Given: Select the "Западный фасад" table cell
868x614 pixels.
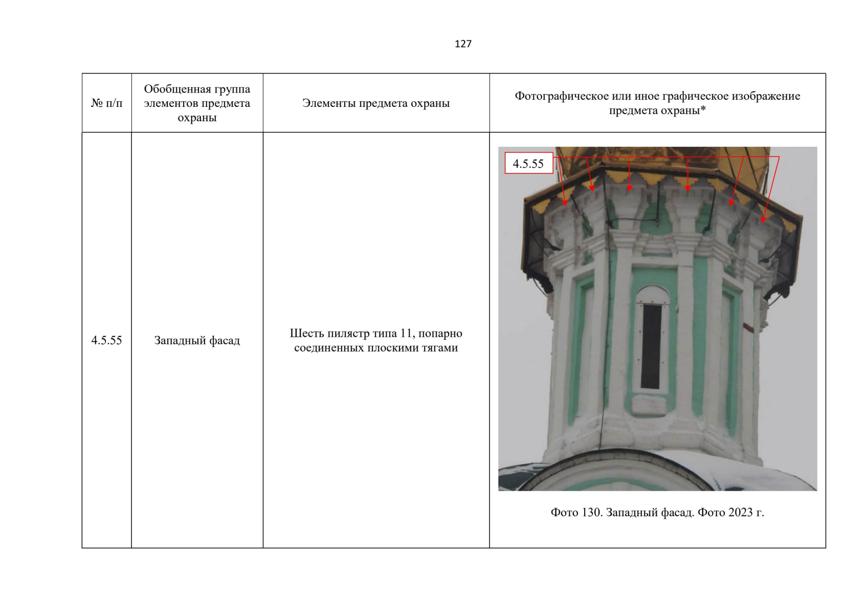Looking at the screenshot, I should click(197, 340).
